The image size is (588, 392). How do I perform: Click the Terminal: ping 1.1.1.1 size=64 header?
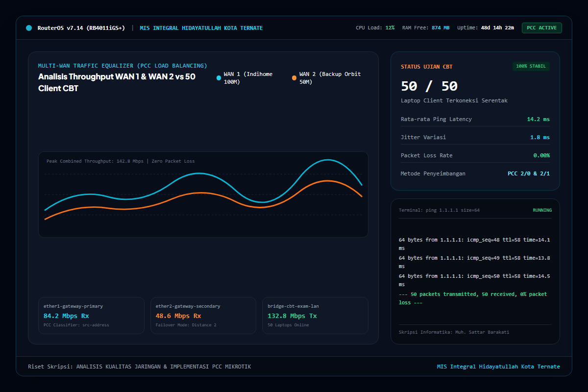(439, 210)
